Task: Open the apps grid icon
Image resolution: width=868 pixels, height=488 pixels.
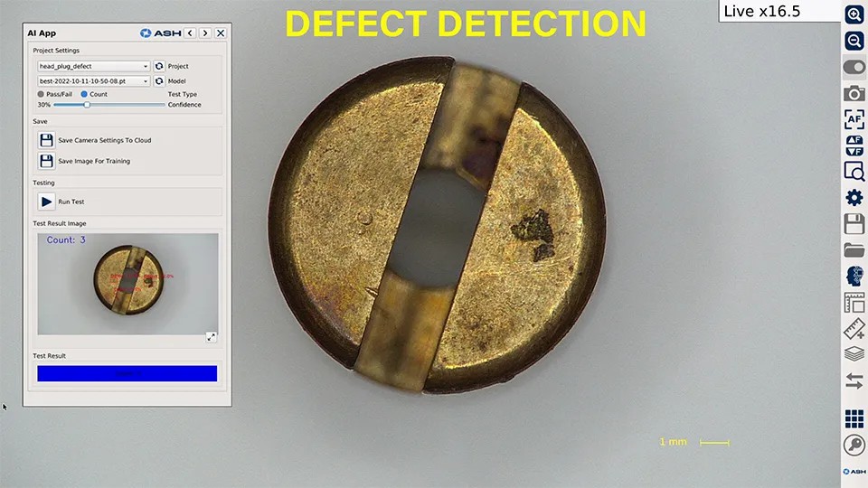Action: 854,418
